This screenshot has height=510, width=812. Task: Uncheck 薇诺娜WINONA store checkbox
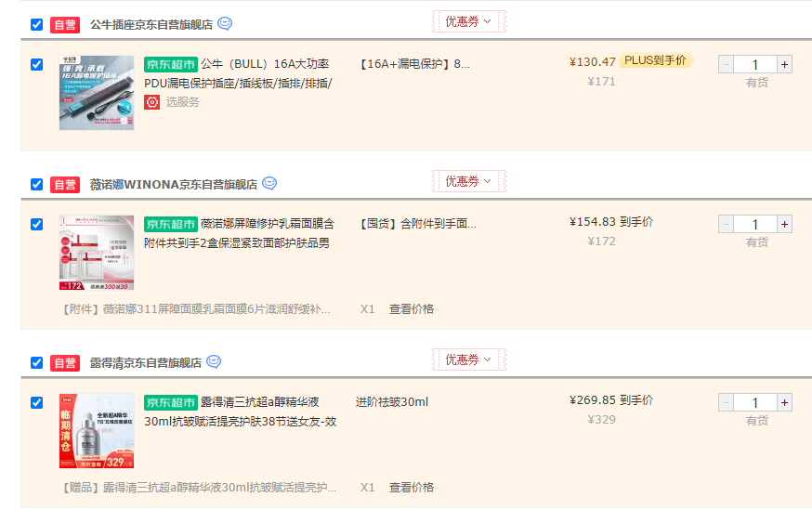[x=37, y=184]
